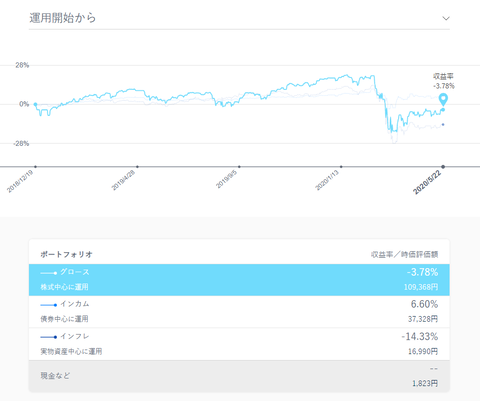Screen dimensions: 480x401
Task: Click the 収益率／時価評価額 column header
Action: click(404, 255)
